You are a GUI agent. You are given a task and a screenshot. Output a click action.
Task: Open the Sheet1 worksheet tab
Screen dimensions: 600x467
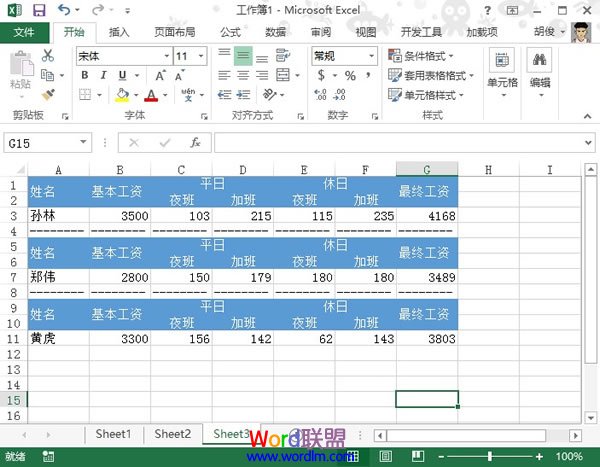pyautogui.click(x=113, y=434)
